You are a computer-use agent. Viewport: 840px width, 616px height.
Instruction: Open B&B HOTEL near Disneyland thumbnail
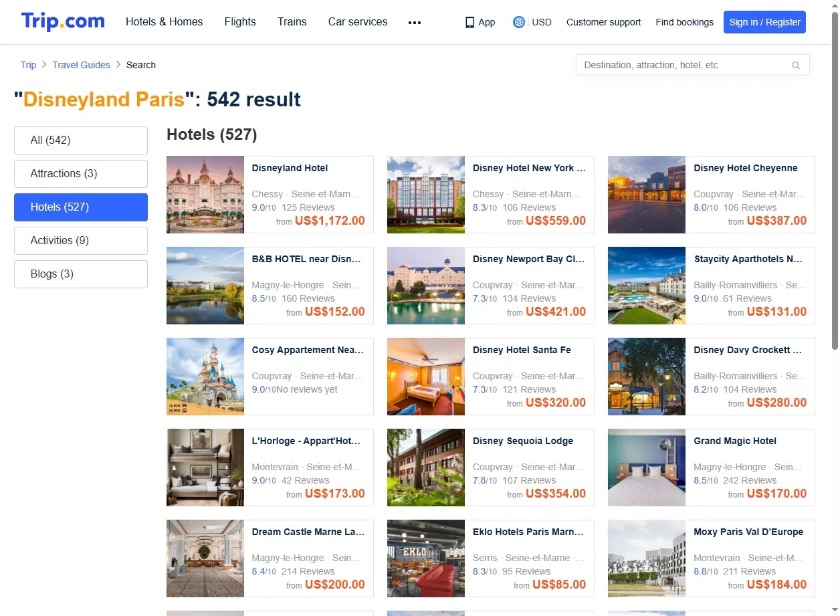click(205, 286)
